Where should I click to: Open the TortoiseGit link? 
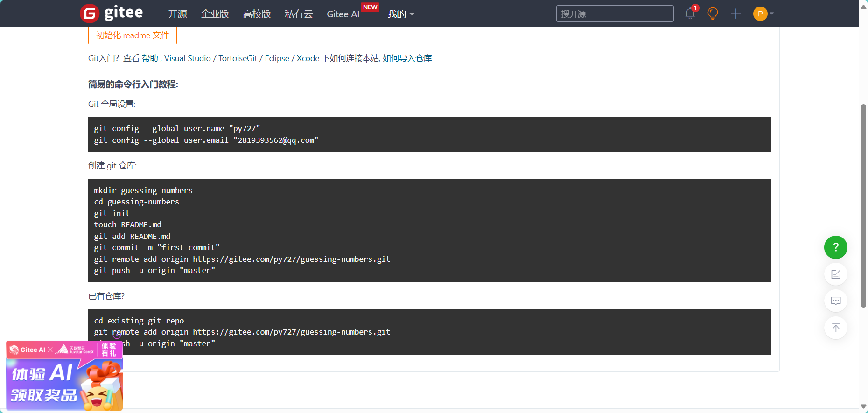[238, 58]
